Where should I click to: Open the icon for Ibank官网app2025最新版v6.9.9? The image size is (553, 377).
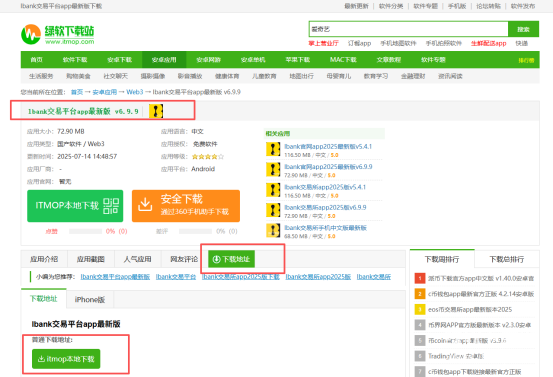point(273,170)
